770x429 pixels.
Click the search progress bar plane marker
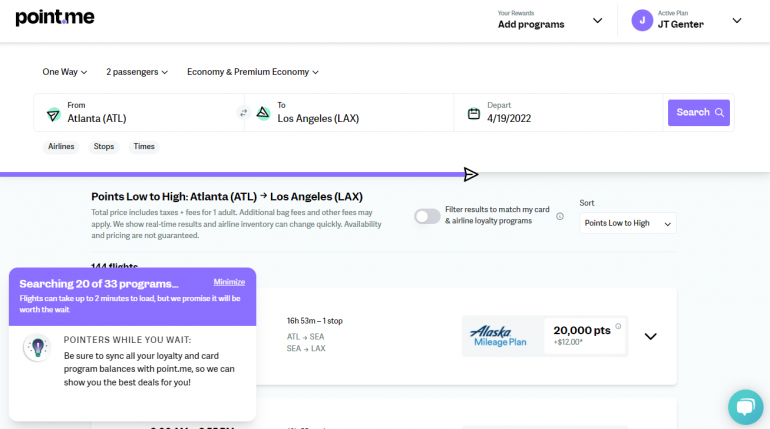tap(471, 175)
